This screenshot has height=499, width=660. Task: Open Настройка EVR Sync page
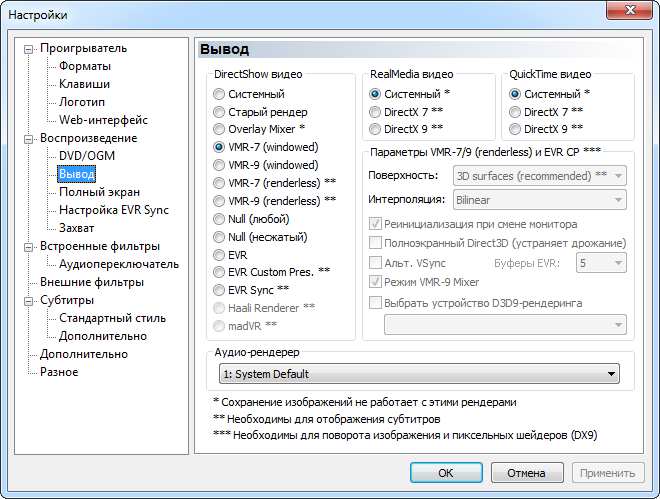(x=113, y=210)
